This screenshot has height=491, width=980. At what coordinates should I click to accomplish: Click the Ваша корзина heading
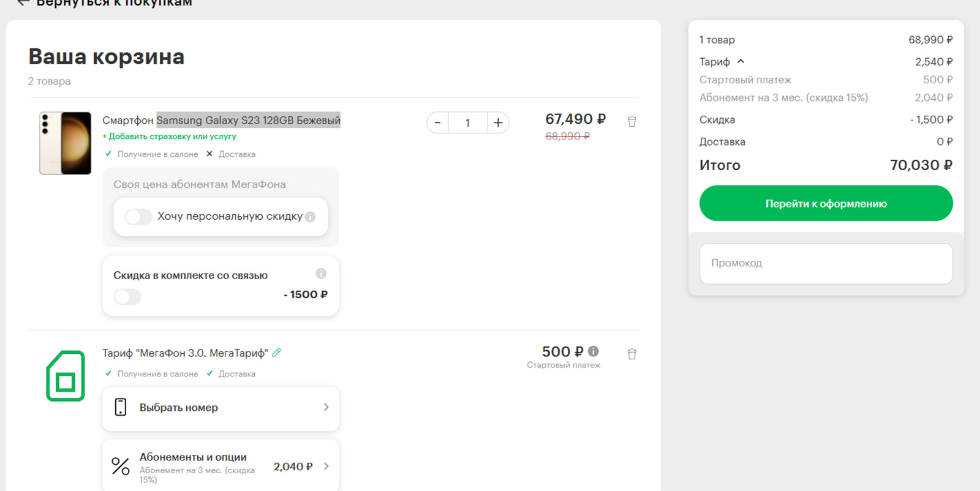coord(107,56)
